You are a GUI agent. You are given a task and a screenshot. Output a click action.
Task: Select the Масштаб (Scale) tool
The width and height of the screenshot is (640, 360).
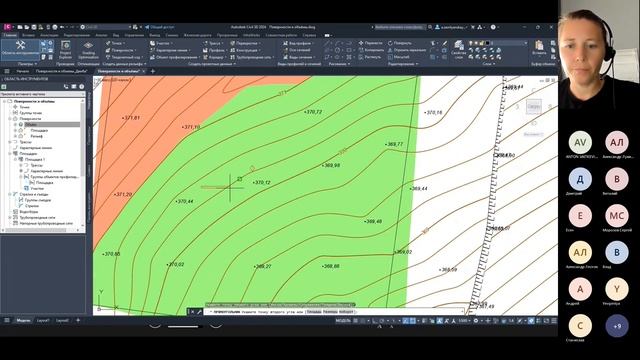pos(398,58)
